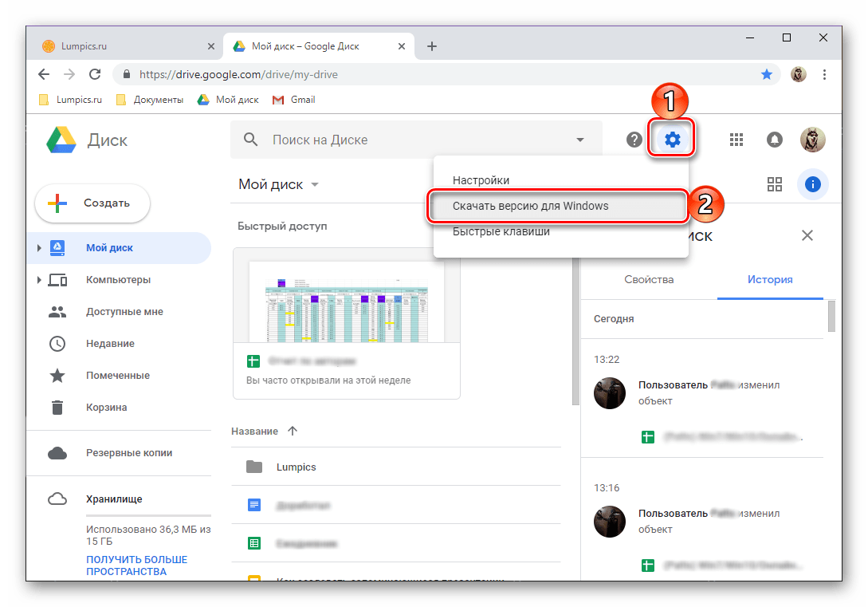This screenshot has height=607, width=868.
Task: Close the Lumpics.ru tab
Action: point(211,46)
